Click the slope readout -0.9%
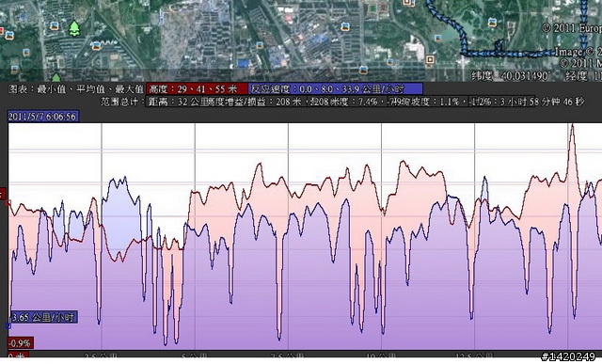 [x=21, y=343]
